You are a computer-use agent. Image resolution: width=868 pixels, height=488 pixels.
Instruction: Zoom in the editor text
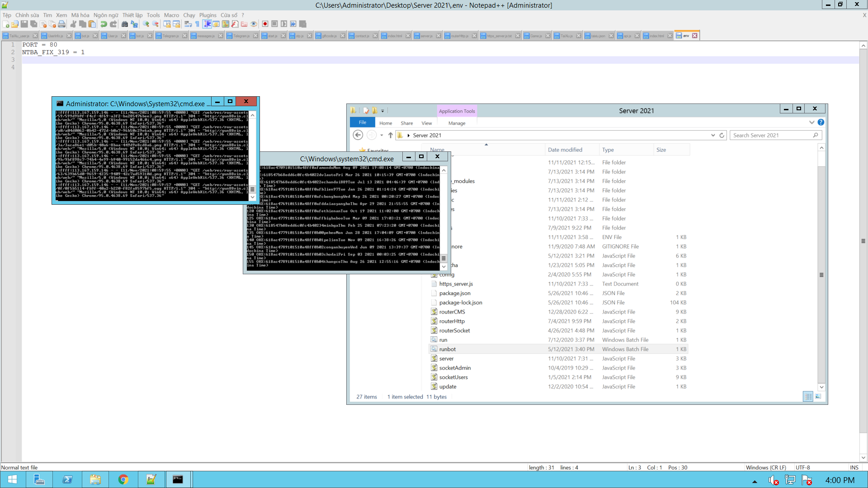click(x=146, y=24)
